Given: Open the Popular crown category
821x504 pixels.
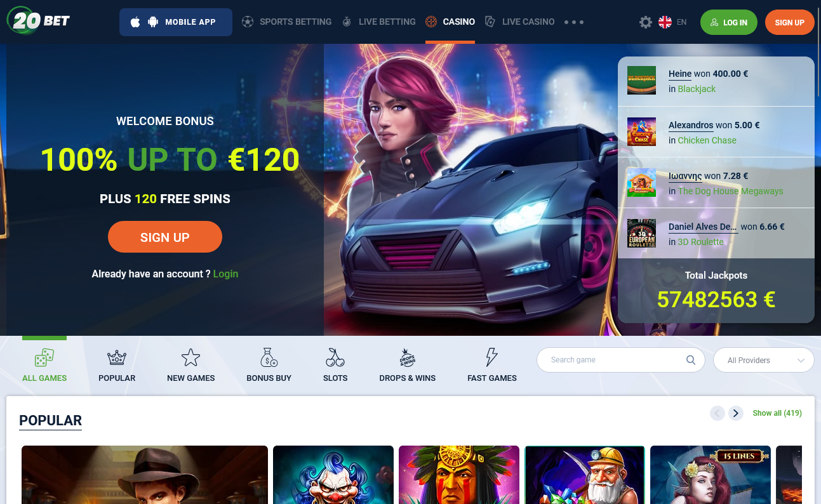Looking at the screenshot, I should coord(117,358).
